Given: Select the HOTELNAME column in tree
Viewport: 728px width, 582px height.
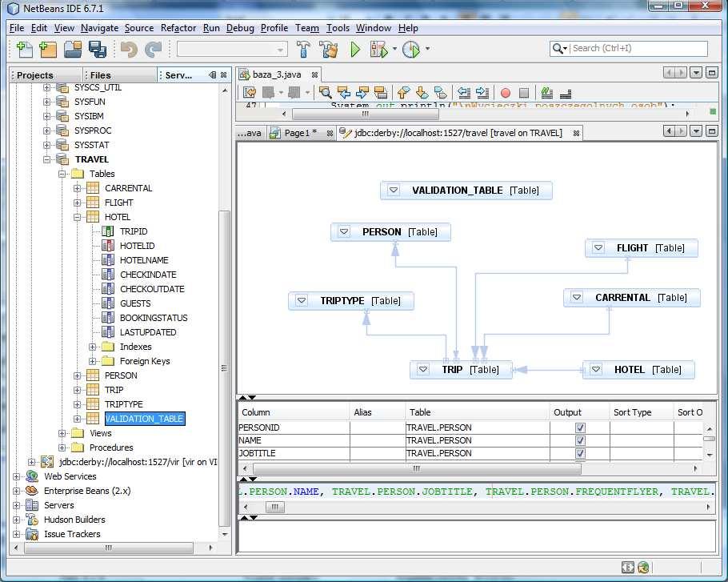Looking at the screenshot, I should click(144, 260).
